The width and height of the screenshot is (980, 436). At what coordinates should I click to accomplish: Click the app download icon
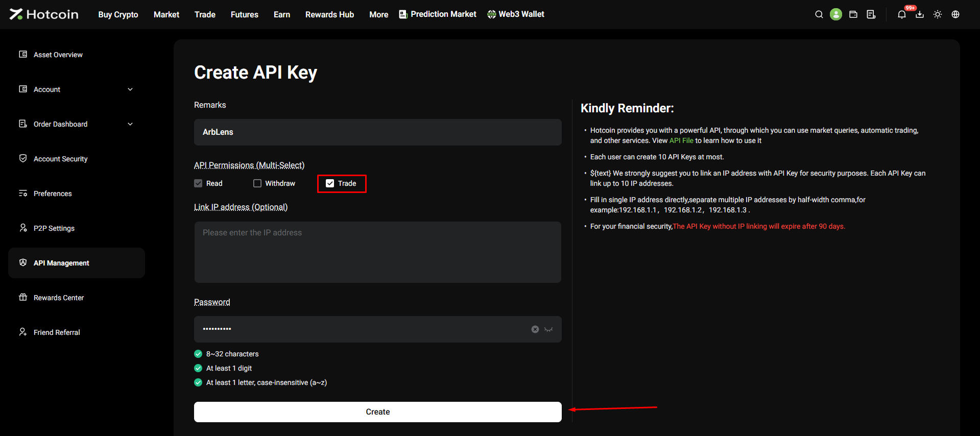(920, 14)
